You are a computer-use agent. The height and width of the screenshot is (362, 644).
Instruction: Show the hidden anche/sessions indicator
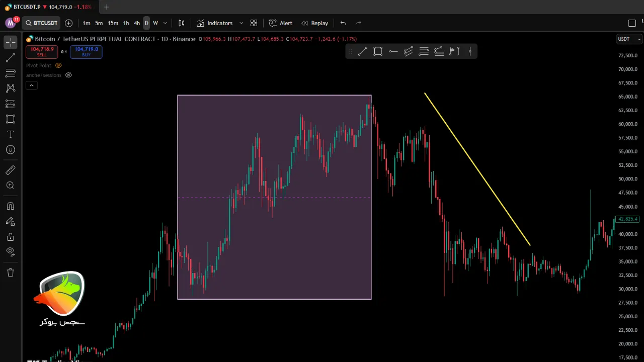pyautogui.click(x=68, y=75)
